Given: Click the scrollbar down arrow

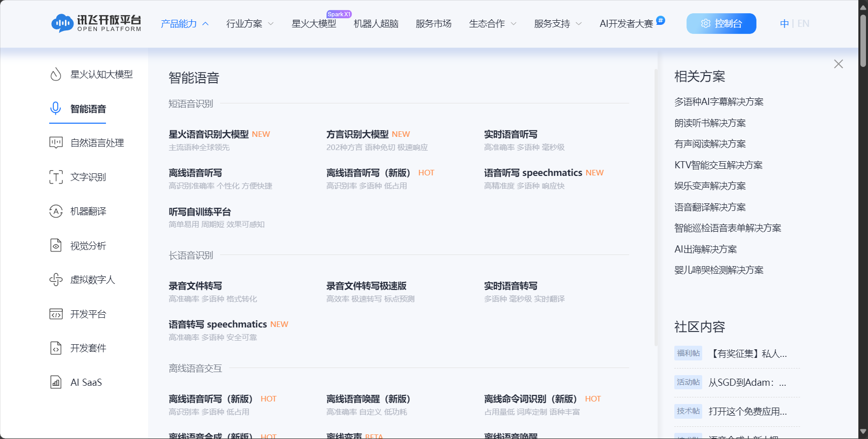Looking at the screenshot, I should click(863, 432).
